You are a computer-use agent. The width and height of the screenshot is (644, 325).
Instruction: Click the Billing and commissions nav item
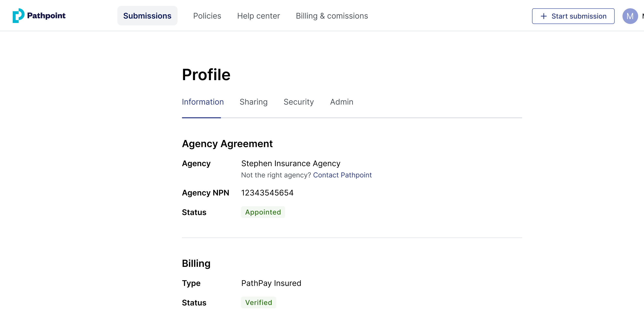tap(332, 16)
